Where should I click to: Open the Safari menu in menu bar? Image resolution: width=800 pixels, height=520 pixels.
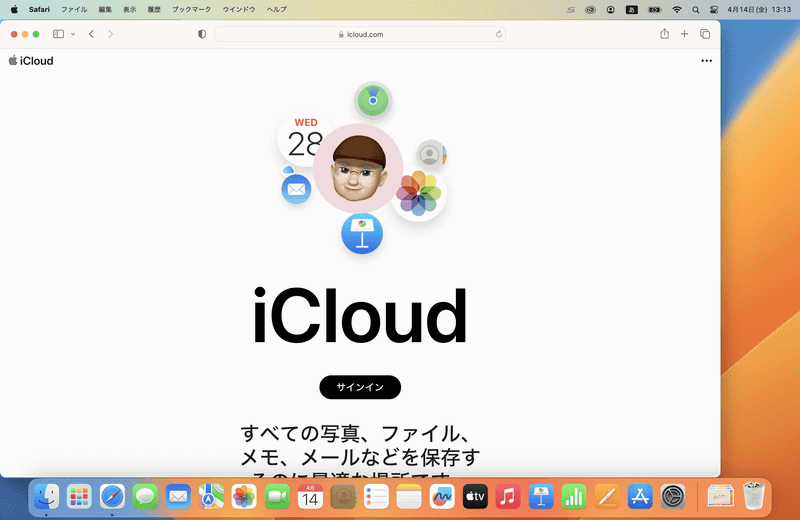[x=39, y=9]
